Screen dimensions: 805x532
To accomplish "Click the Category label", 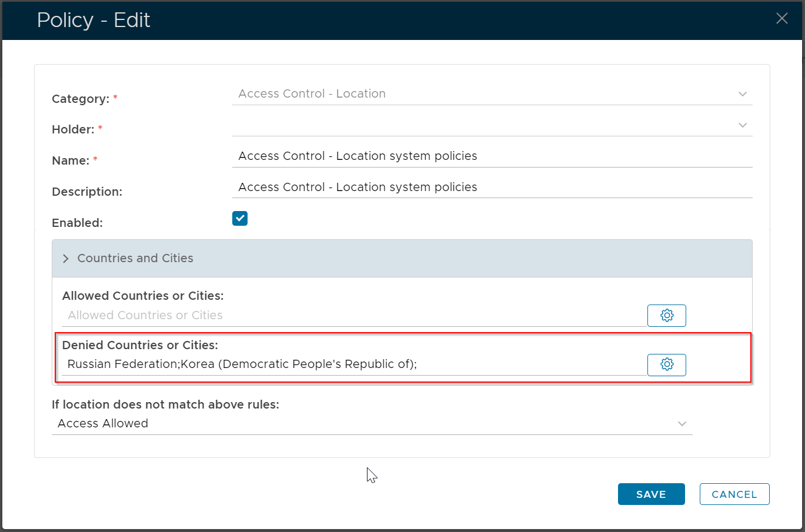I will click(81, 99).
